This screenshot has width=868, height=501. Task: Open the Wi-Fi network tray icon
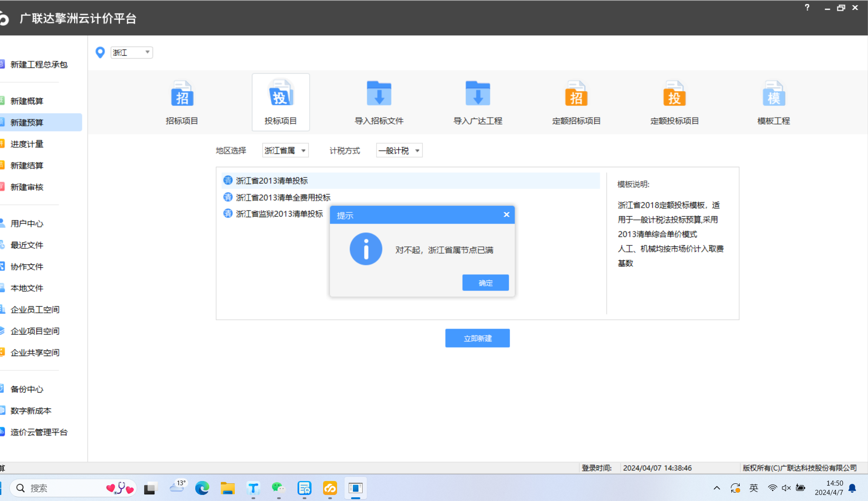click(772, 488)
